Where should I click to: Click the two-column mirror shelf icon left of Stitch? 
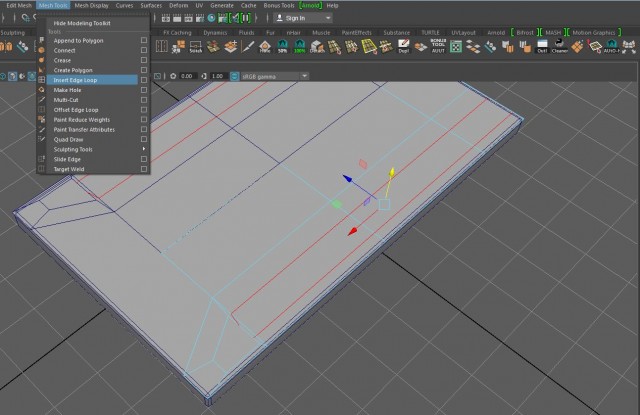162,47
